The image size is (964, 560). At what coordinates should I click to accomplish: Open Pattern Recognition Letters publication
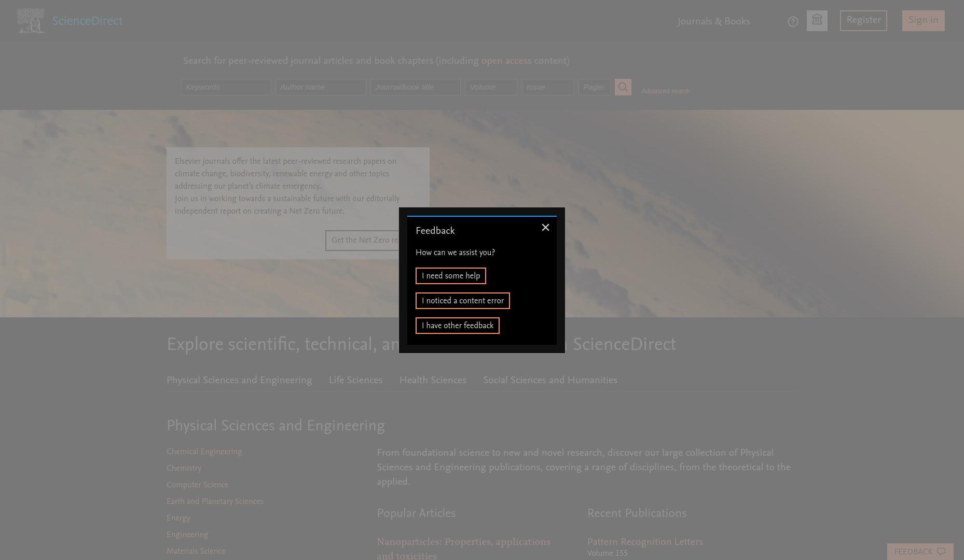click(645, 542)
